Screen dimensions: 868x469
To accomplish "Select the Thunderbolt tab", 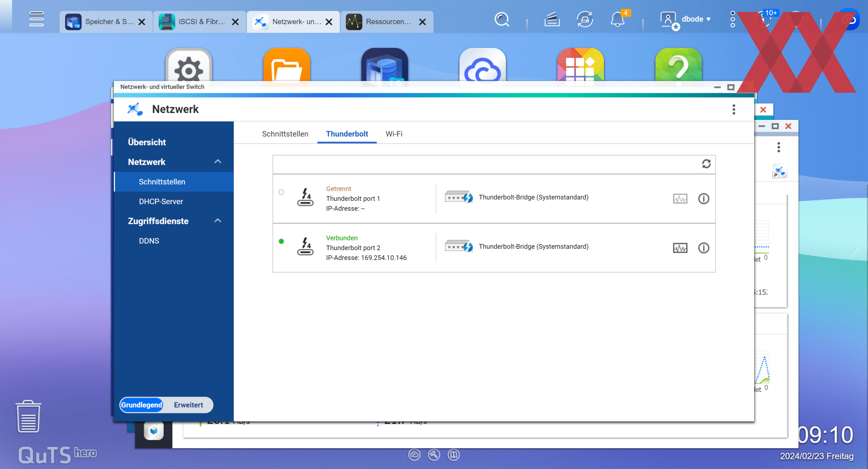I will click(x=347, y=134).
